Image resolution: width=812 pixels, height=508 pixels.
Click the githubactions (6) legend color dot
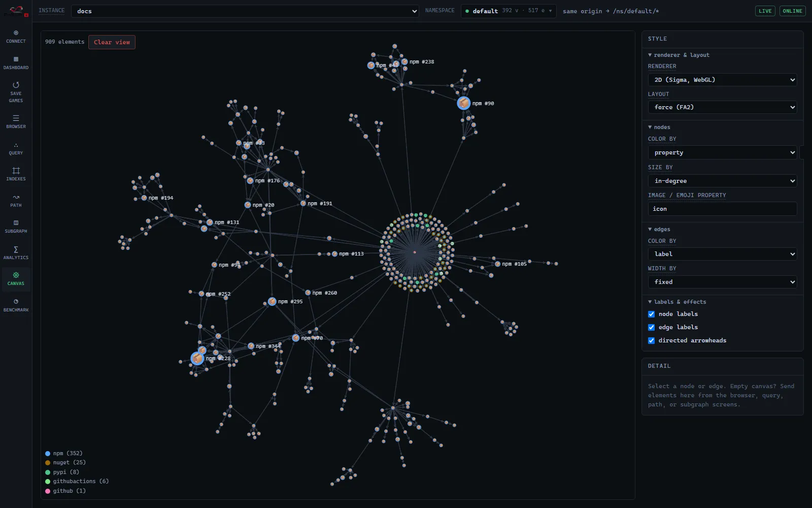48,482
